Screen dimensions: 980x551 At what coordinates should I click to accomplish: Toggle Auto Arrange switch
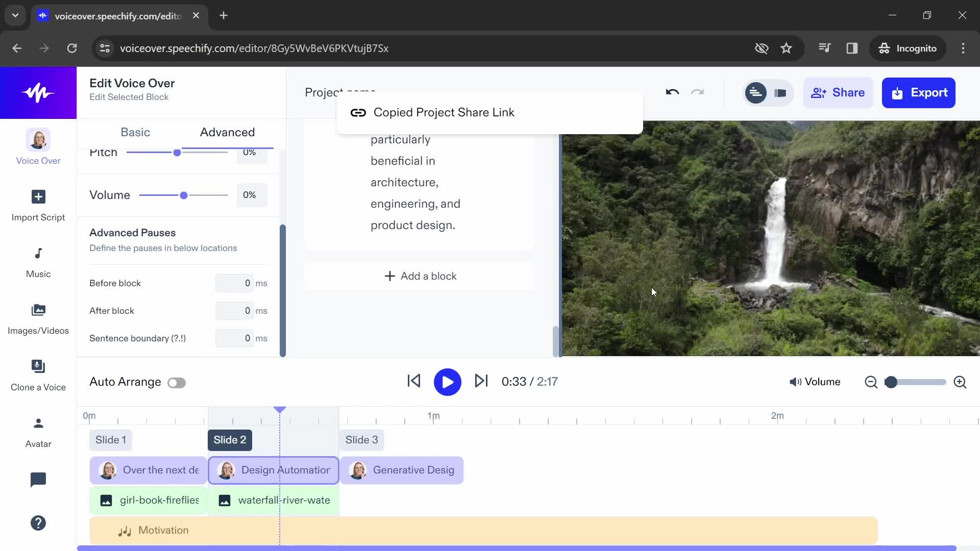tap(177, 383)
